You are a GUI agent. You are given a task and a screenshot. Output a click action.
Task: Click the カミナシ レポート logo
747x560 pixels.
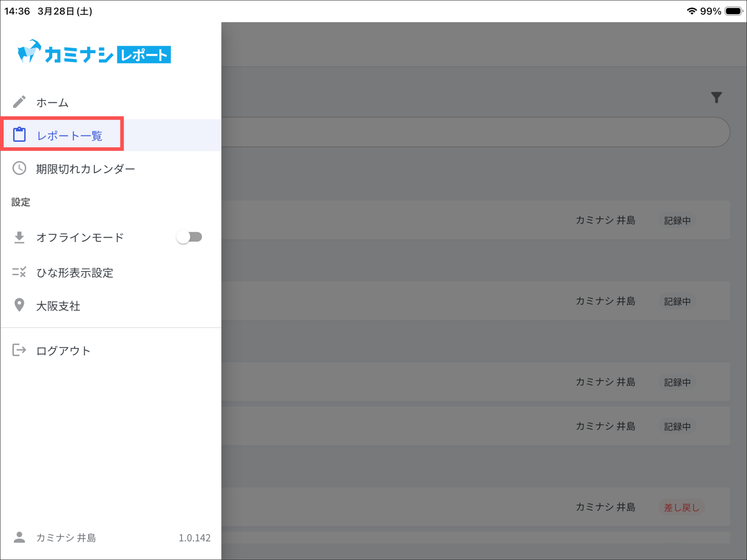[x=94, y=53]
